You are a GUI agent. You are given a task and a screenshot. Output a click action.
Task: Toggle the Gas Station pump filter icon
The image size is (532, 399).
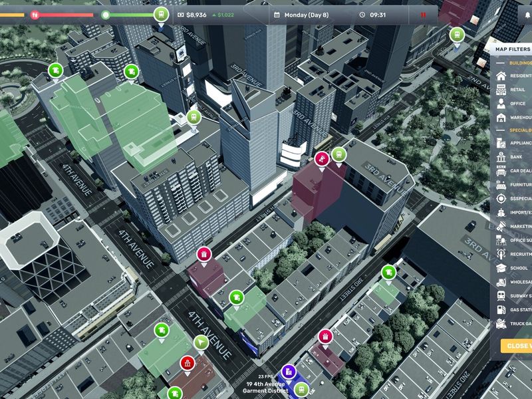click(501, 309)
